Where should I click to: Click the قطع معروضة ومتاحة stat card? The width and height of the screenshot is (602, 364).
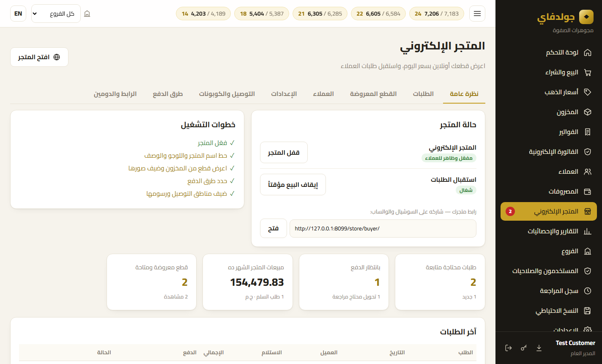tap(151, 282)
